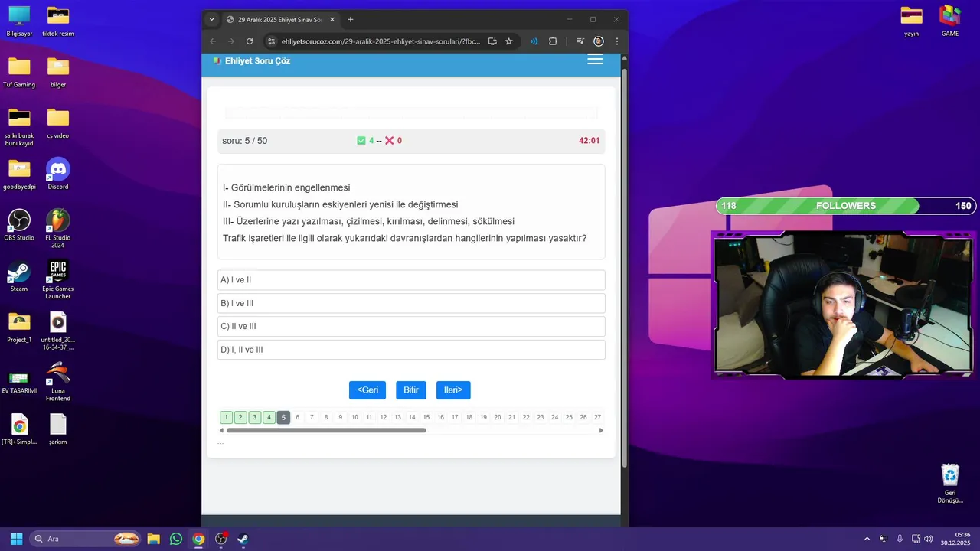Select the yayın folder on desktop
The image size is (980, 551).
[x=911, y=21]
